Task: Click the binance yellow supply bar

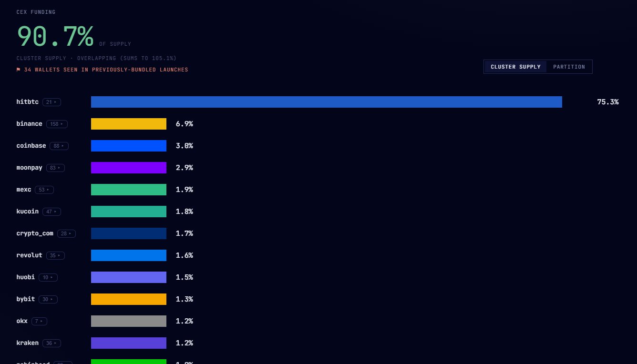Action: pos(129,124)
